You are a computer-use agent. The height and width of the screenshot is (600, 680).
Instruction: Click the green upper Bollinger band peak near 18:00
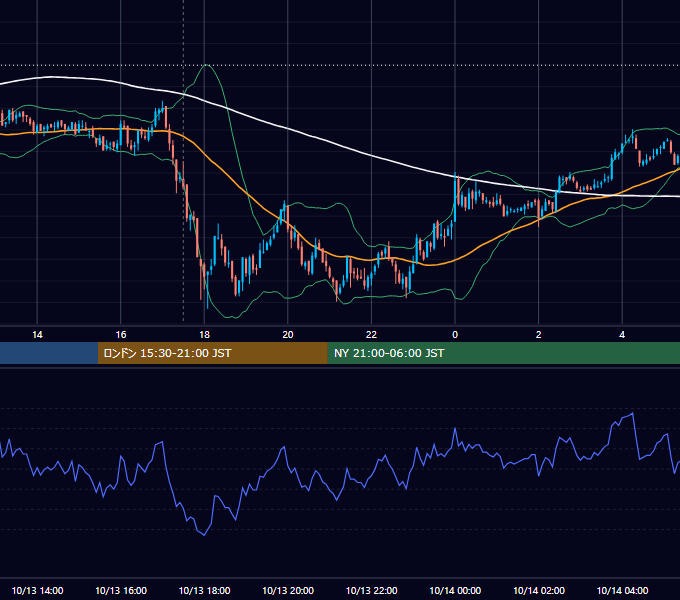point(207,65)
